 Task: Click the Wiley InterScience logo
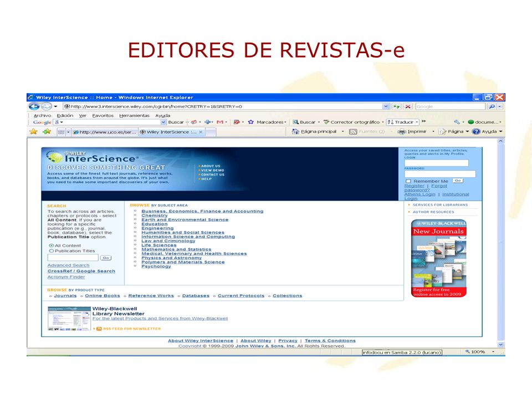point(93,157)
